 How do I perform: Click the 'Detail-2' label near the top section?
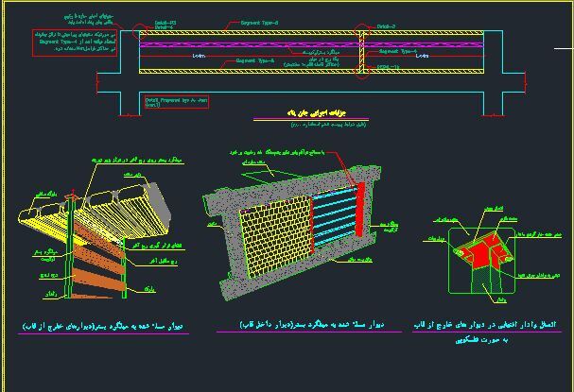coord(387,26)
